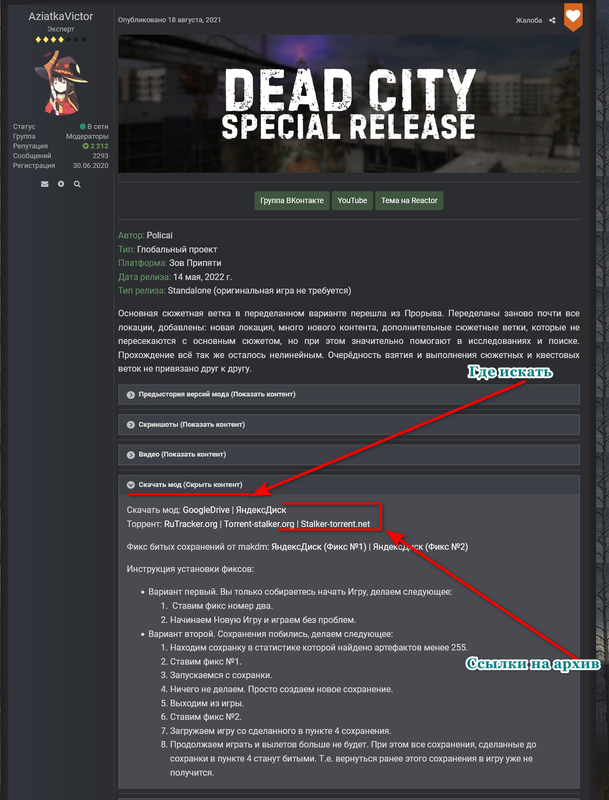Send a message with the envelope icon
The image size is (609, 800).
coord(45,184)
